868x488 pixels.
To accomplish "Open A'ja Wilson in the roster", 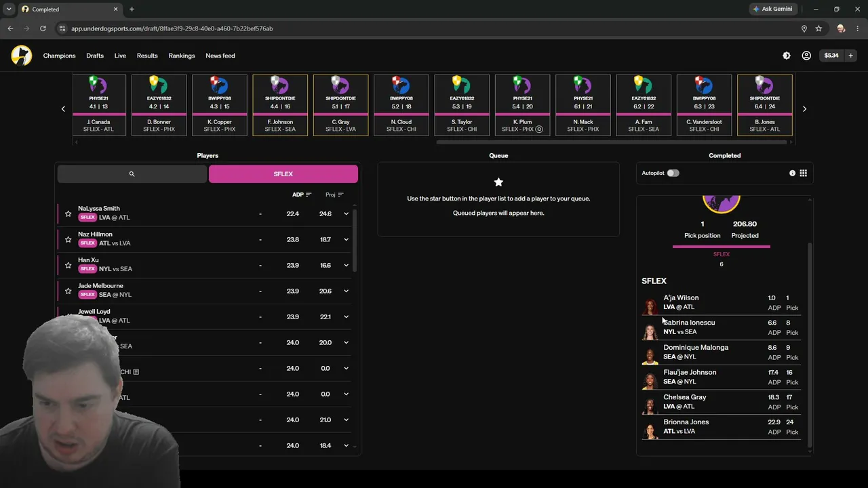I will 722,302.
